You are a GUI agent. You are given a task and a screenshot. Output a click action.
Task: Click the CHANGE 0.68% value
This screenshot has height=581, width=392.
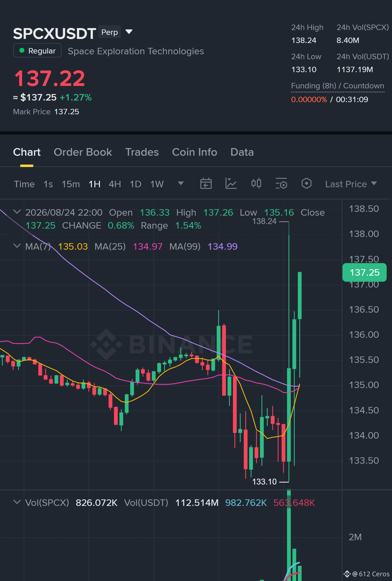pos(121,225)
